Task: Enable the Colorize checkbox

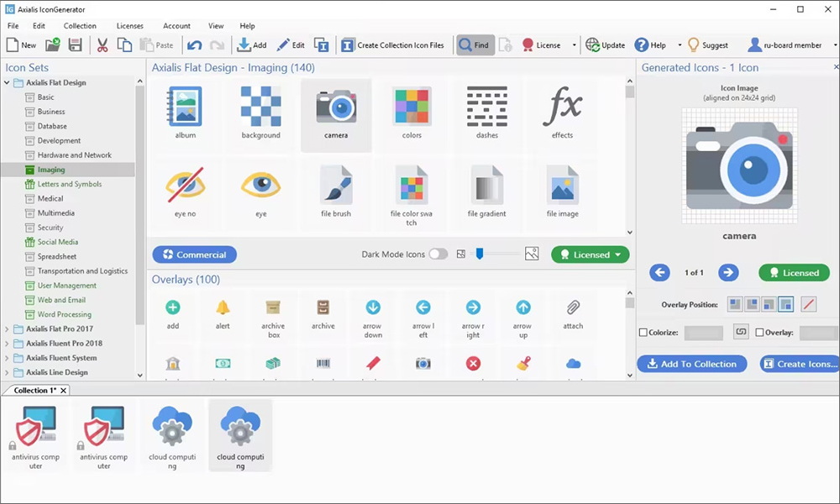Action: [x=643, y=332]
